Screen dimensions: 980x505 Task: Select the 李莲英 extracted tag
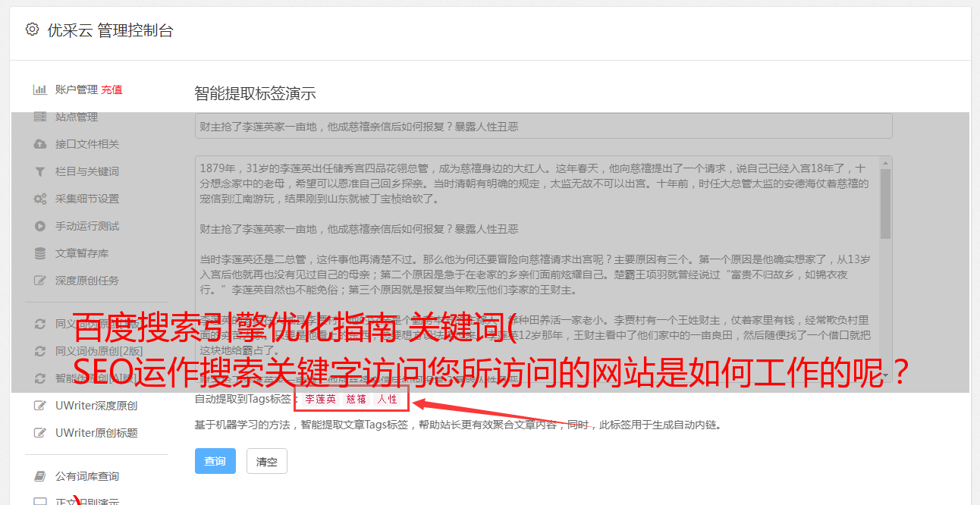320,399
